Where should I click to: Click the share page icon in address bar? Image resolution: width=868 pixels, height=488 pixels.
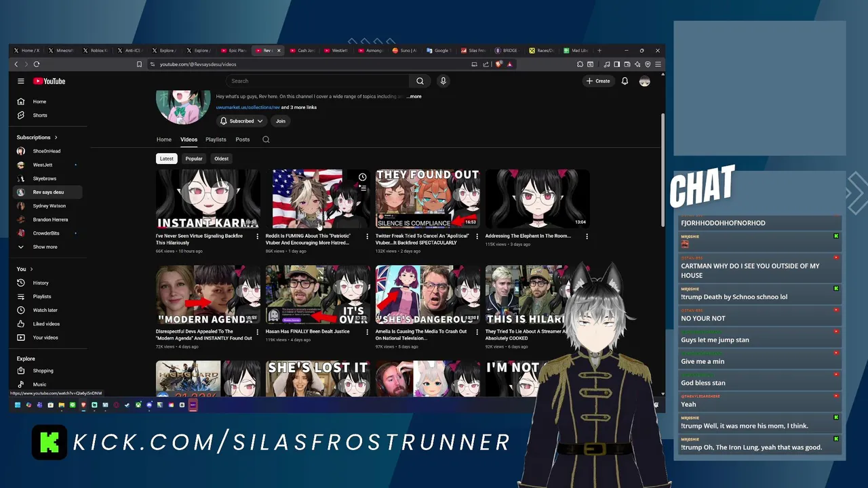[486, 64]
